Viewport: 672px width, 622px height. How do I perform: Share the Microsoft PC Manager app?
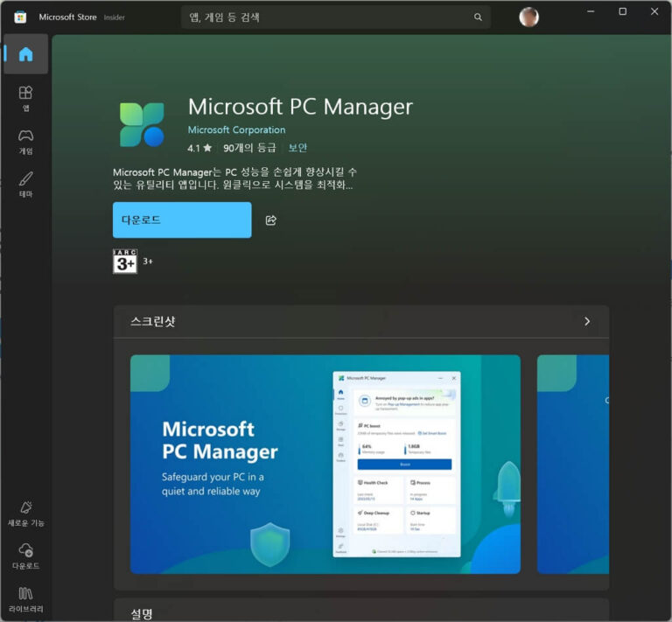tap(271, 220)
